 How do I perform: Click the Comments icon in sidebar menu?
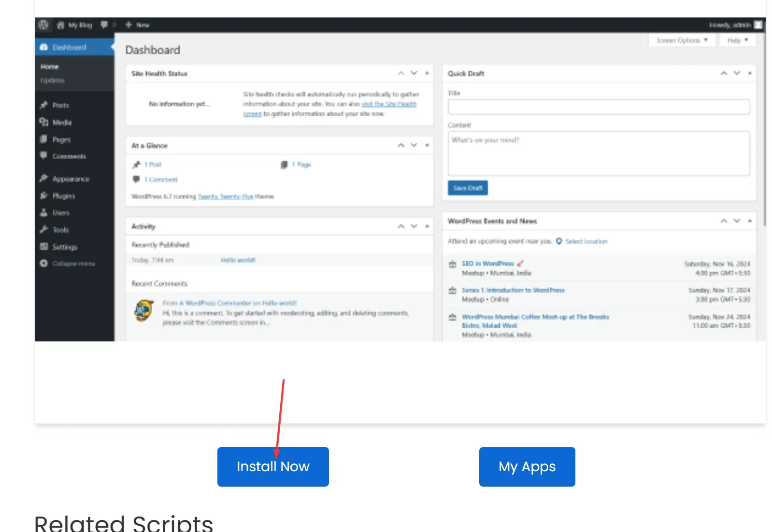(44, 156)
